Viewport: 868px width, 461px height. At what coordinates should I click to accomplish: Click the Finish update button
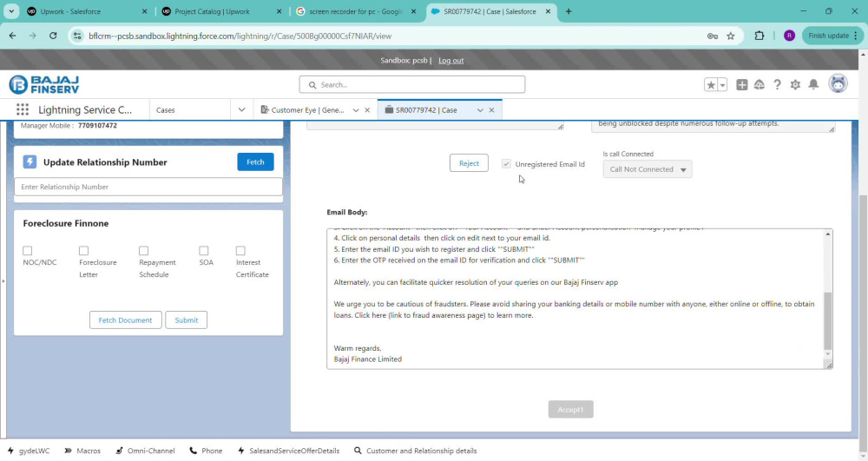833,36
